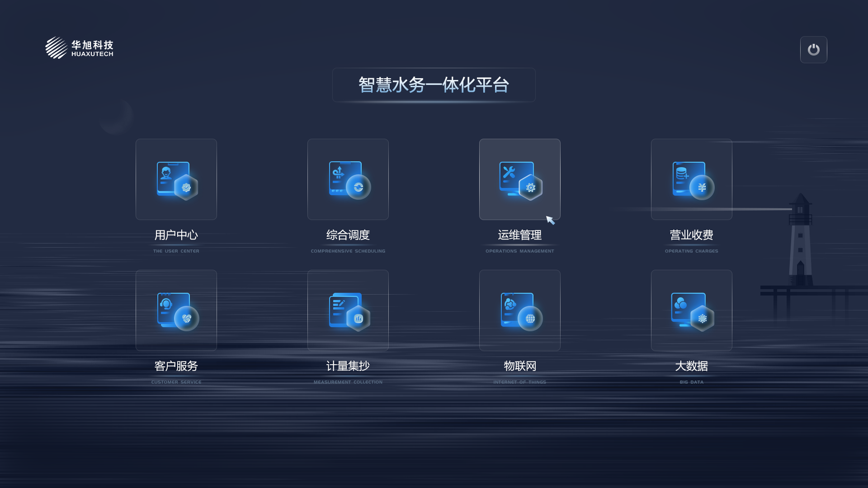The width and height of the screenshot is (868, 488).
Task: Open the 物联网 Internet of Things icon
Action: [520, 310]
